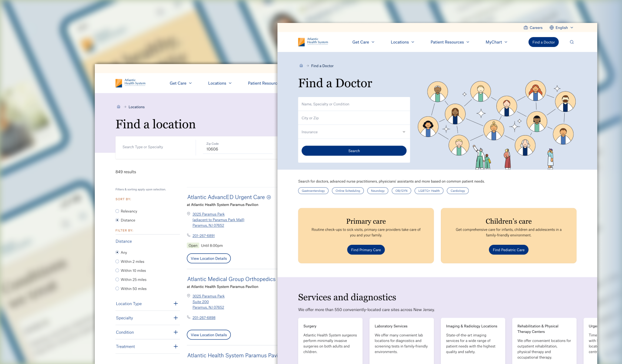Select Relevancy sort option
Image resolution: width=622 pixels, height=364 pixels.
click(117, 211)
